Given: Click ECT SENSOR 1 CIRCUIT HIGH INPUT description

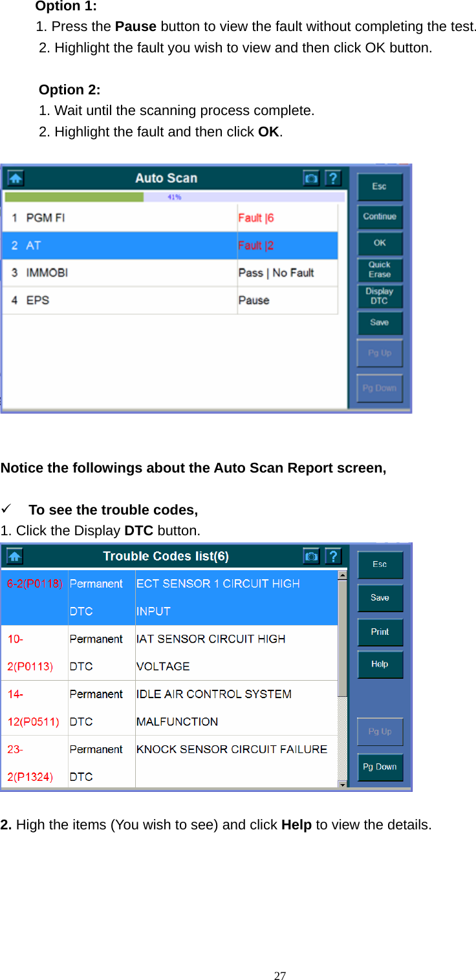Looking at the screenshot, I should click(x=218, y=597).
